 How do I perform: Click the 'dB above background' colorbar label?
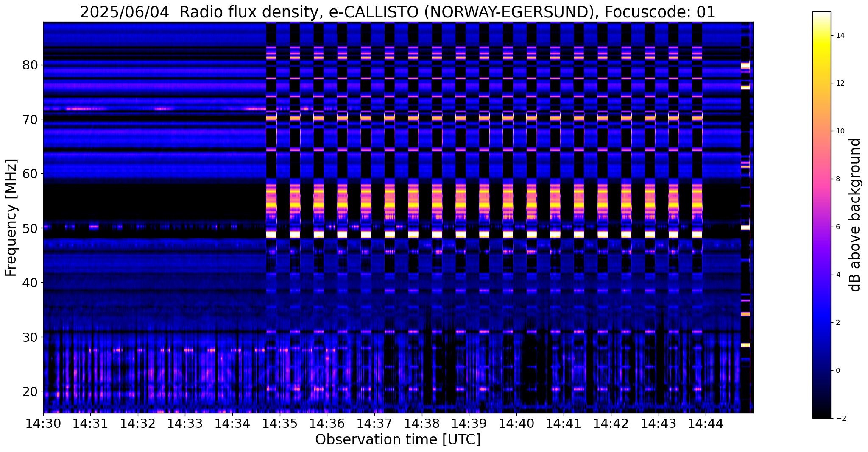click(x=855, y=215)
